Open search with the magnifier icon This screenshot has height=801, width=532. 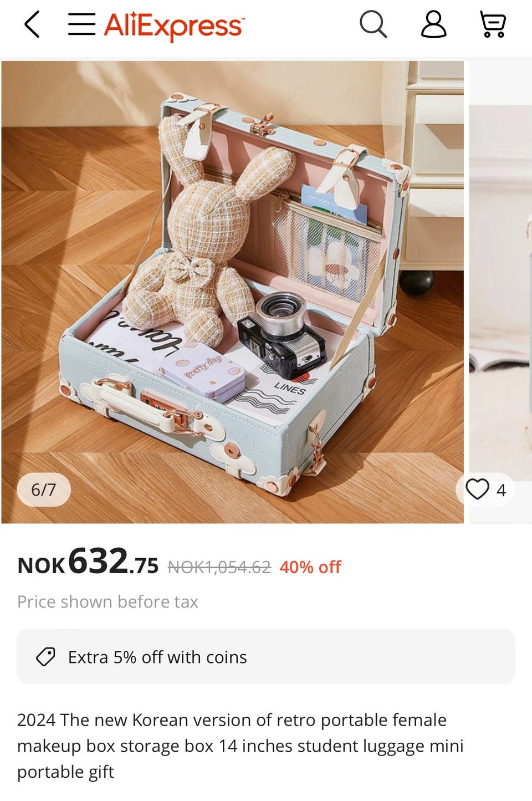[x=374, y=25]
